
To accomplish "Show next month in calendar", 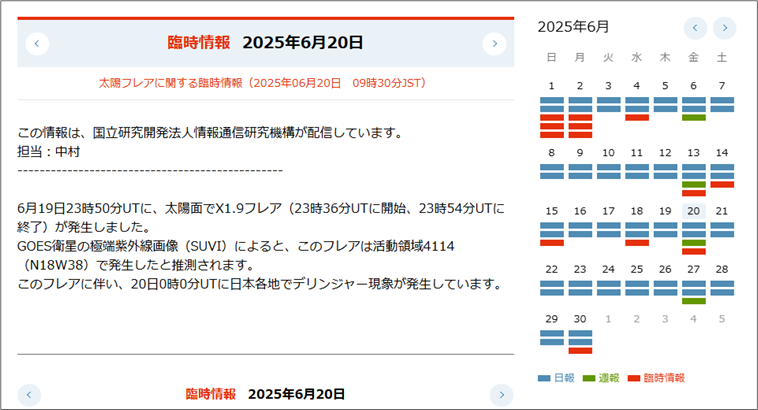I will pos(724,28).
